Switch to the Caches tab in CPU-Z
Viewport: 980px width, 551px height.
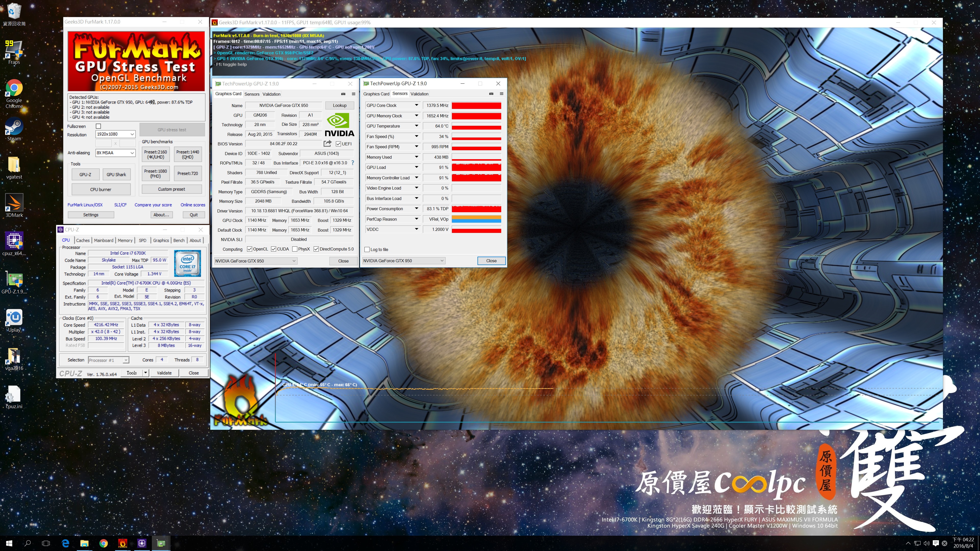(82, 240)
